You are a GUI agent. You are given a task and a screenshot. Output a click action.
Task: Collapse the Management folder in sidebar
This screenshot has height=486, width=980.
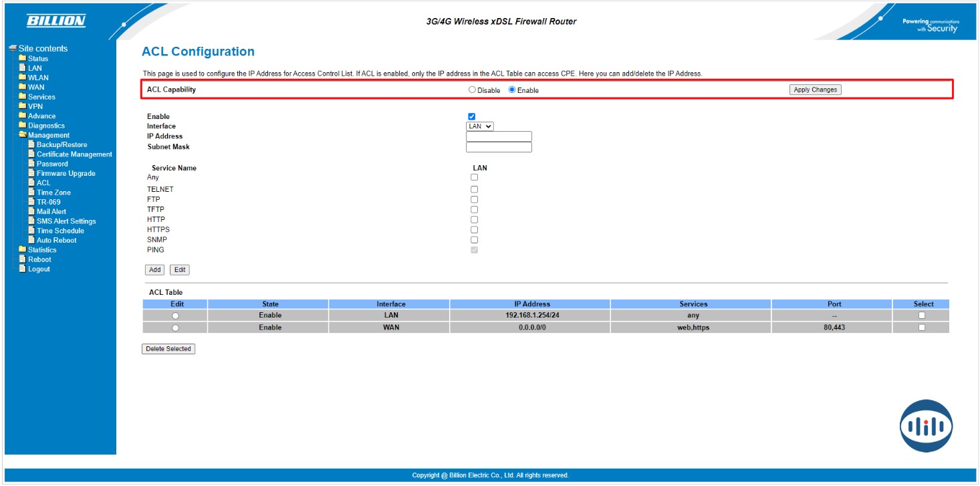point(48,135)
